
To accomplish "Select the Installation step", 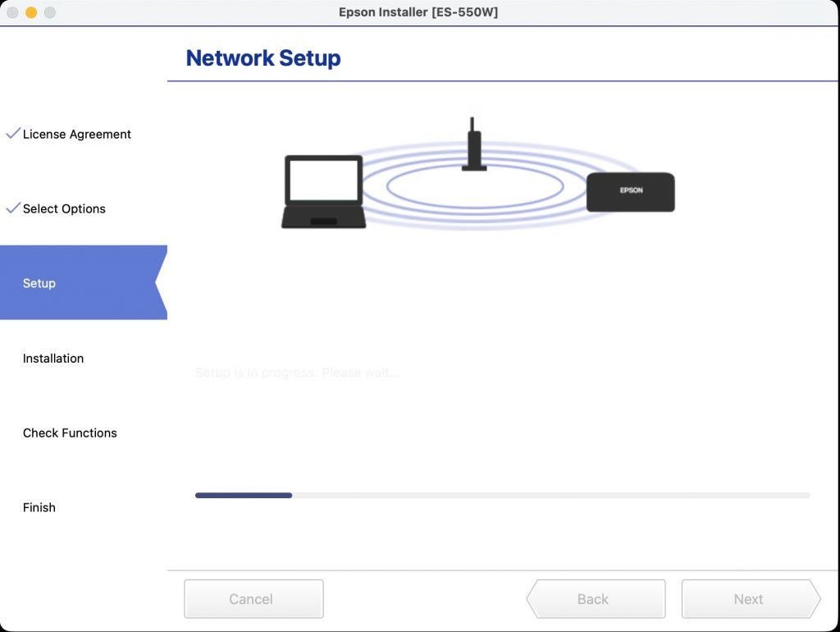I will click(x=53, y=358).
